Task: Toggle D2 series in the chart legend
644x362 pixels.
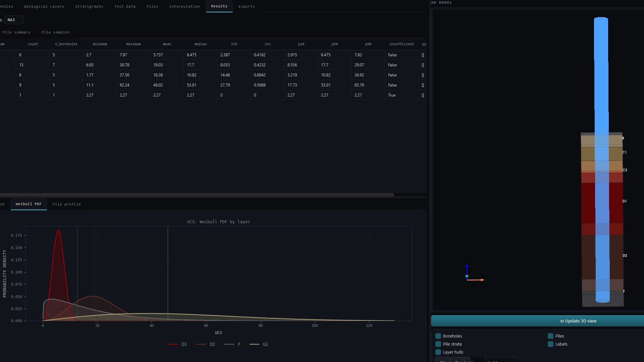Action: coord(206,344)
